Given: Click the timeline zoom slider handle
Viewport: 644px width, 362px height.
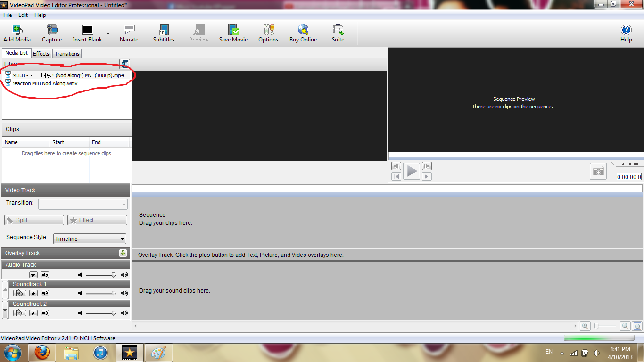Looking at the screenshot, I should (596, 326).
